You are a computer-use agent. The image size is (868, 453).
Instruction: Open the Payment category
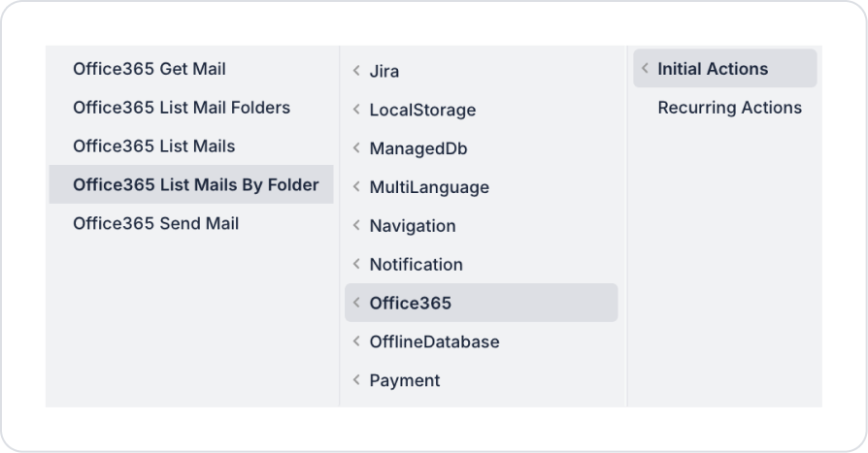[481, 380]
